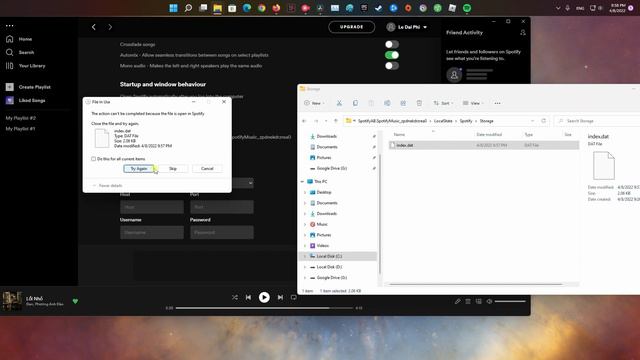
Task: Toggle Mono audio switch in Spotify
Action: click(x=391, y=66)
